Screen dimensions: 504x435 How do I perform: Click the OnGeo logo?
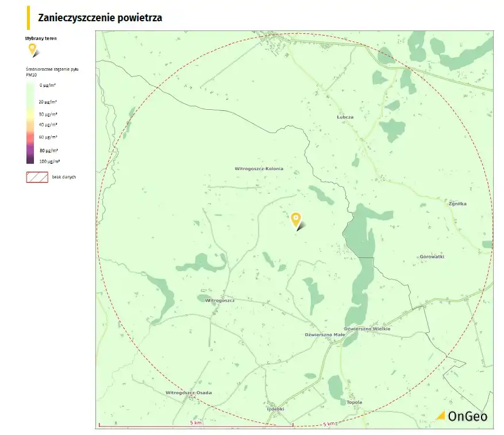[x=461, y=416]
